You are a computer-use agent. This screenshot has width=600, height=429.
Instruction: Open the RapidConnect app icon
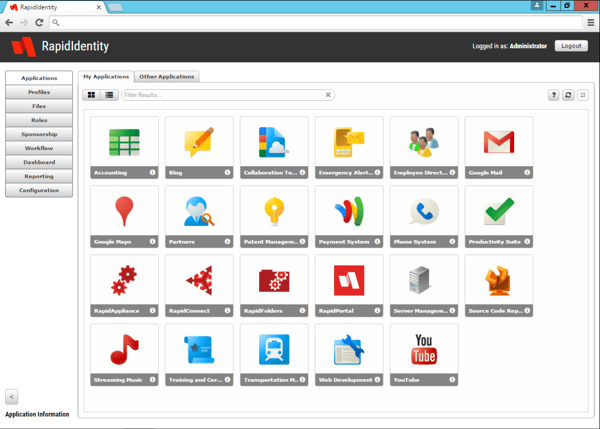(199, 281)
